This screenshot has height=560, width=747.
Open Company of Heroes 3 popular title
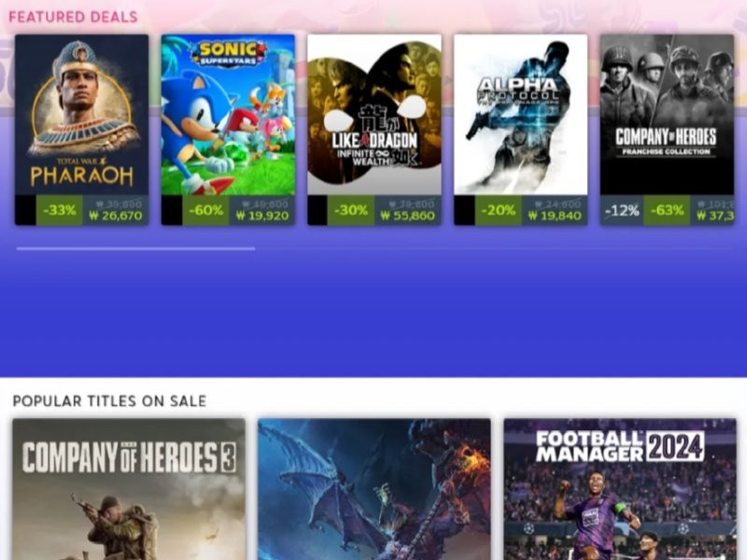pos(129,489)
